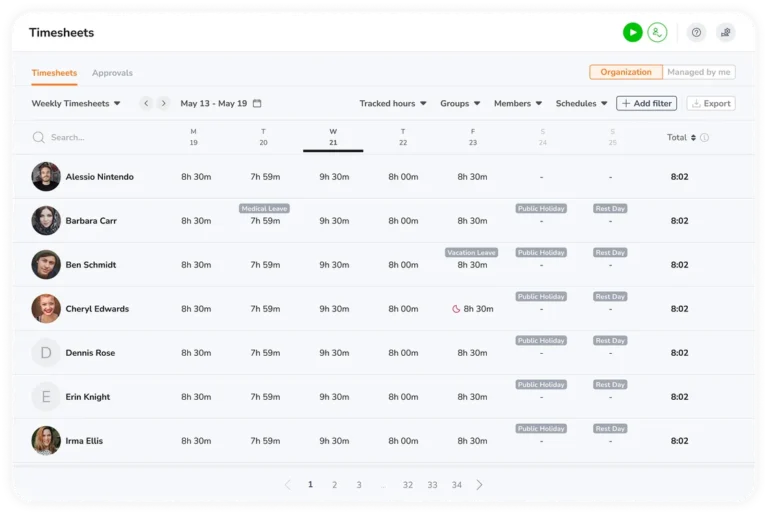Open Barbara Carr's avatar
Screen dimensions: 768x515
tap(46, 221)
